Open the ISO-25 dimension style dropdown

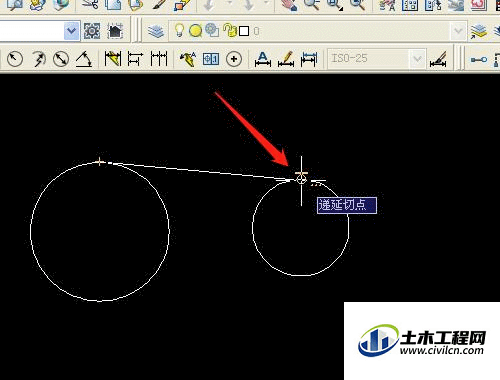click(x=417, y=59)
